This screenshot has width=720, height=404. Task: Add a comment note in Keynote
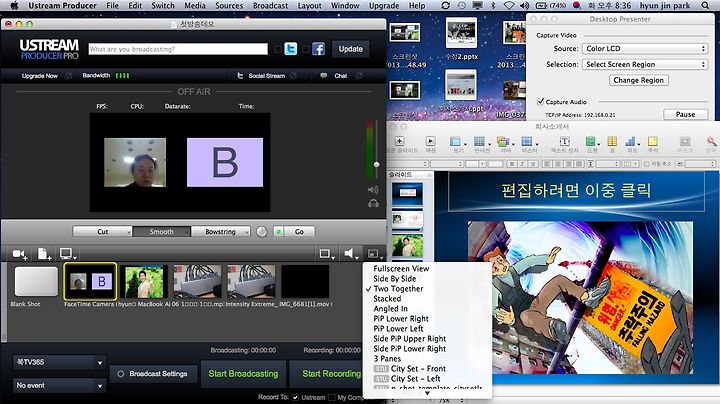(x=652, y=141)
